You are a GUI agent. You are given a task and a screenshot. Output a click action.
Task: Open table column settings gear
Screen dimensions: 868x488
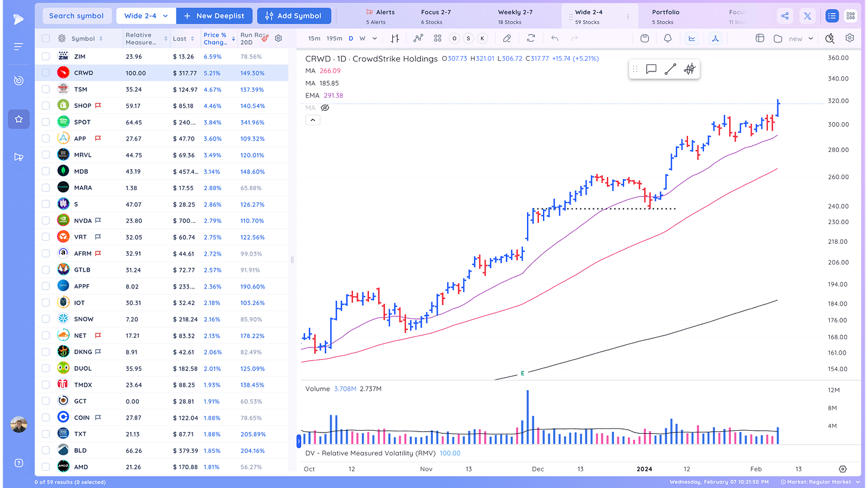tap(278, 38)
